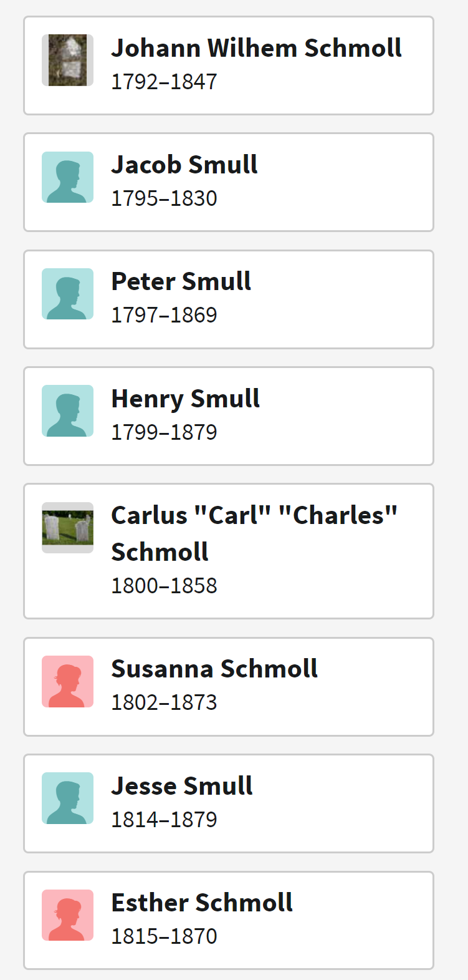Open the Henry Smull record

[185, 399]
